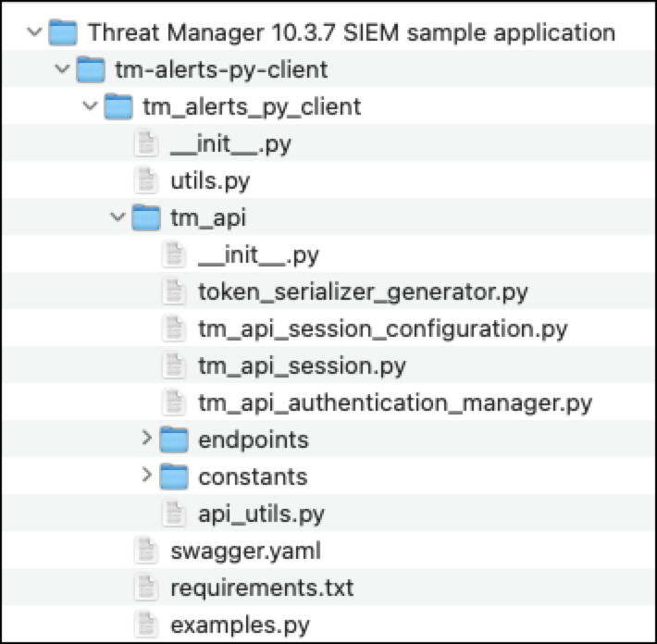Select the 'examples.py' file name

(x=240, y=625)
